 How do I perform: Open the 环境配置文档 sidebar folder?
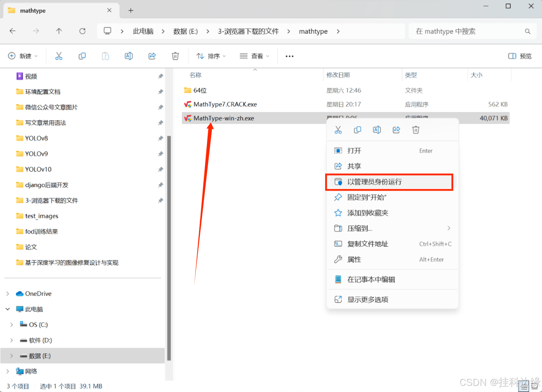click(x=43, y=92)
